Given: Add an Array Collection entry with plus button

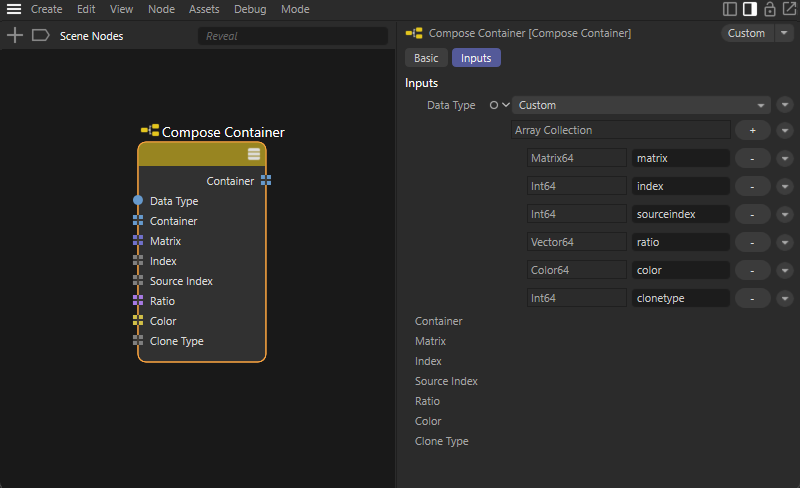Looking at the screenshot, I should [x=752, y=130].
